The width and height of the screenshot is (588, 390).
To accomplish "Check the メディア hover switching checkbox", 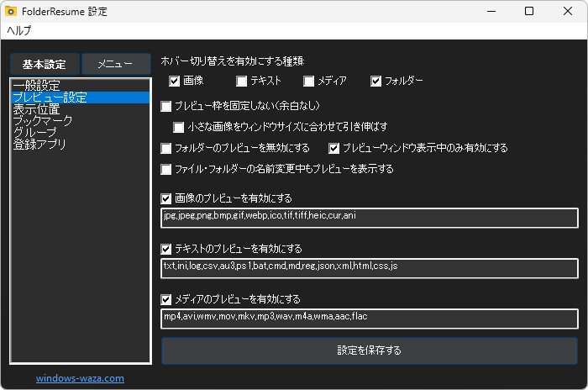I will pos(308,81).
